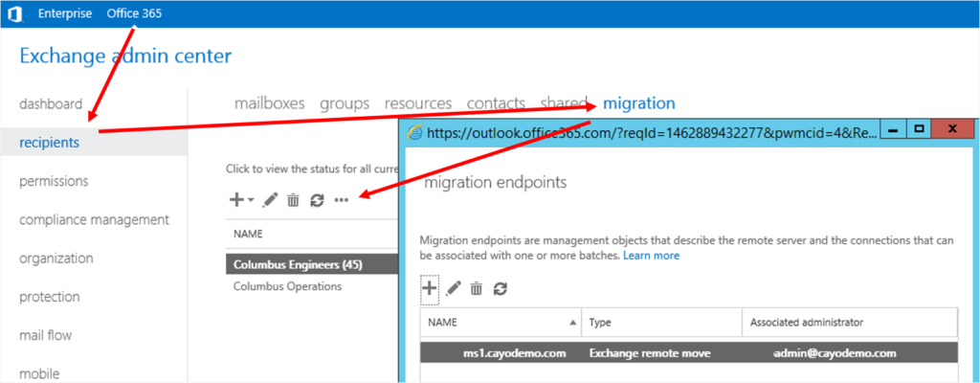Delete the endpoint using trash icon in popup
The height and width of the screenshot is (383, 980).
tap(477, 288)
